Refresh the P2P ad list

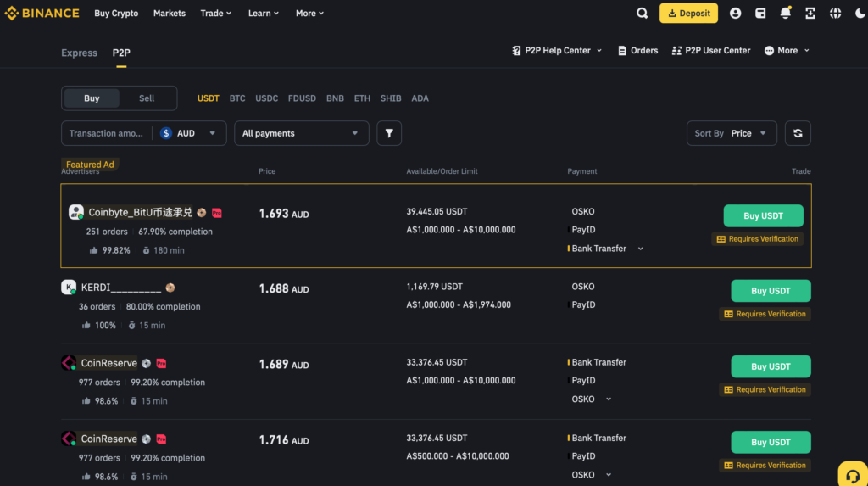(798, 133)
